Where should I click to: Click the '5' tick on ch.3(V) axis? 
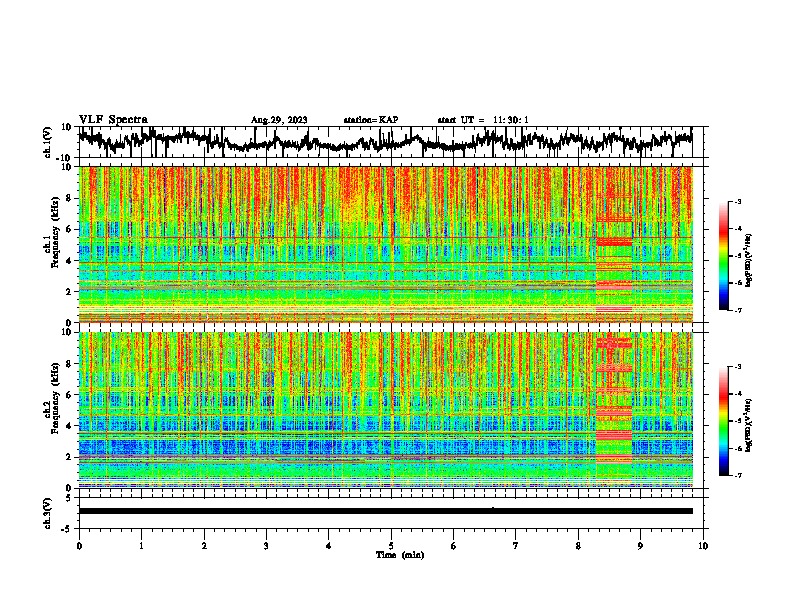pos(70,498)
